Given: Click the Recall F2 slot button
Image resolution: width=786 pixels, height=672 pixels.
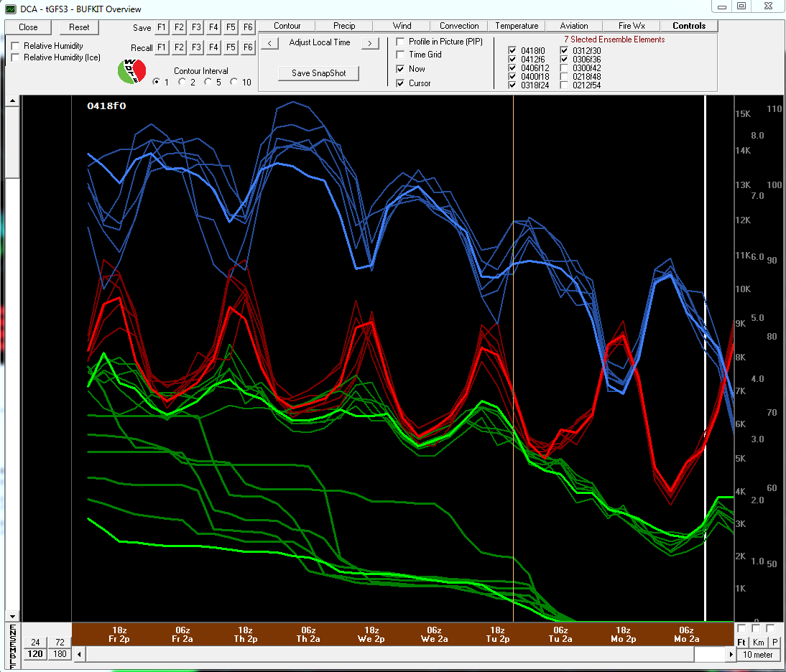Looking at the screenshot, I should [x=179, y=47].
